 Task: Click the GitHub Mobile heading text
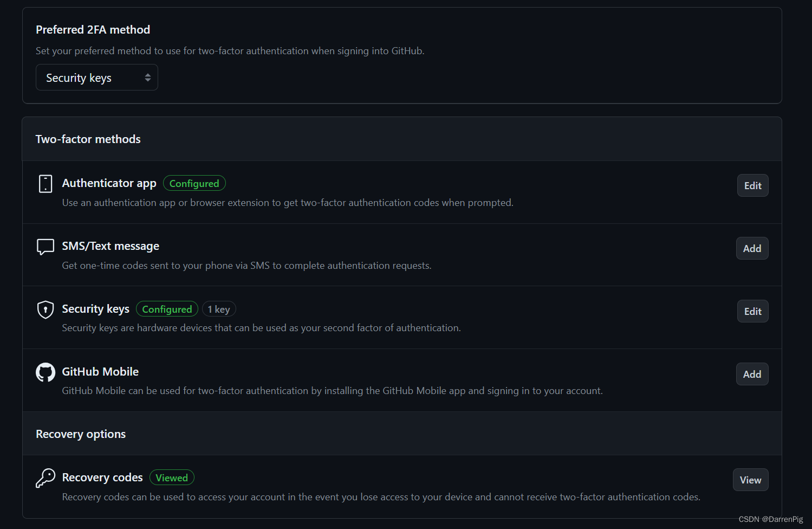(100, 372)
